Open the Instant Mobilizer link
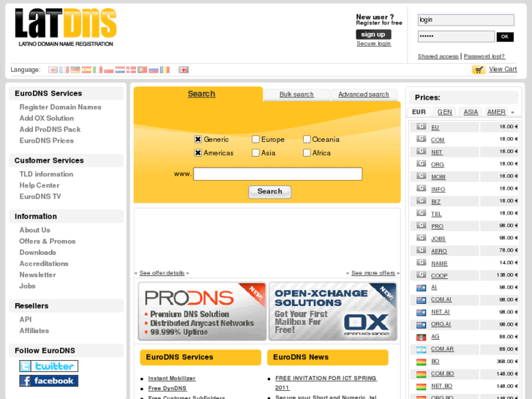The height and width of the screenshot is (399, 532). [172, 378]
